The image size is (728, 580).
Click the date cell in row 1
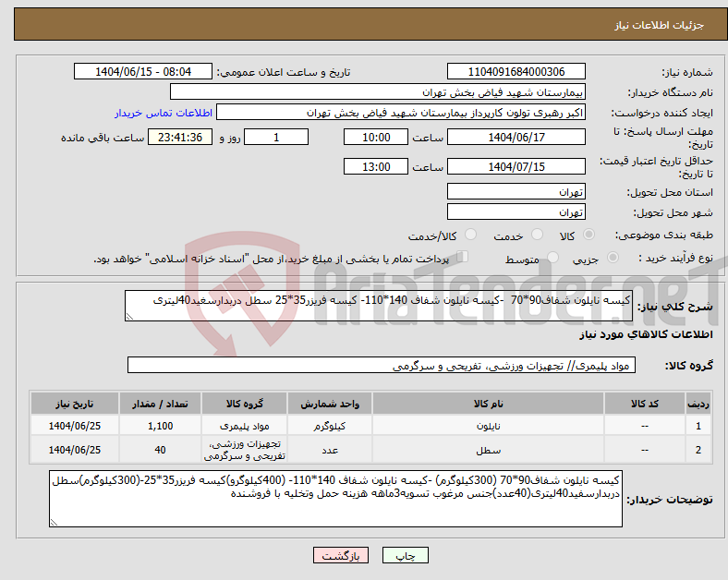(x=74, y=426)
